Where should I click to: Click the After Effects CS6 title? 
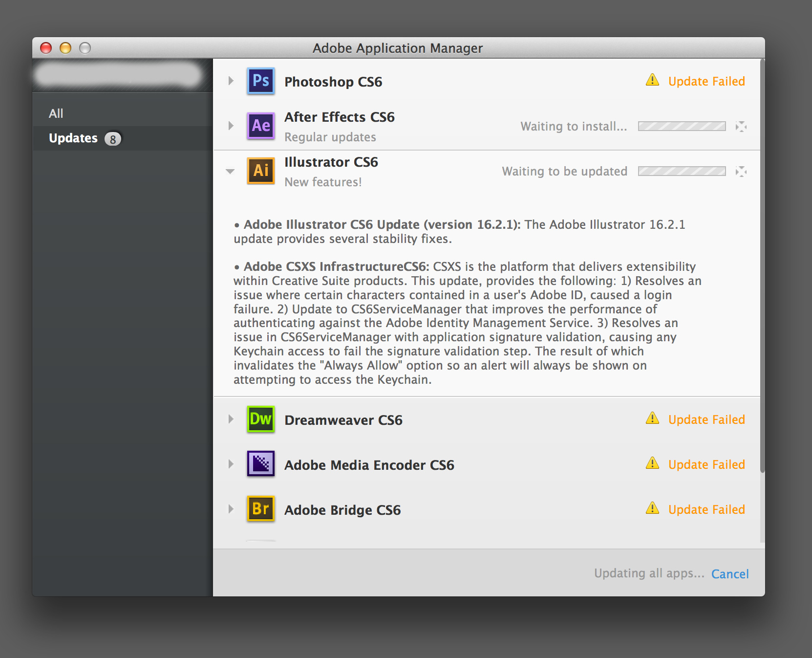tap(340, 117)
